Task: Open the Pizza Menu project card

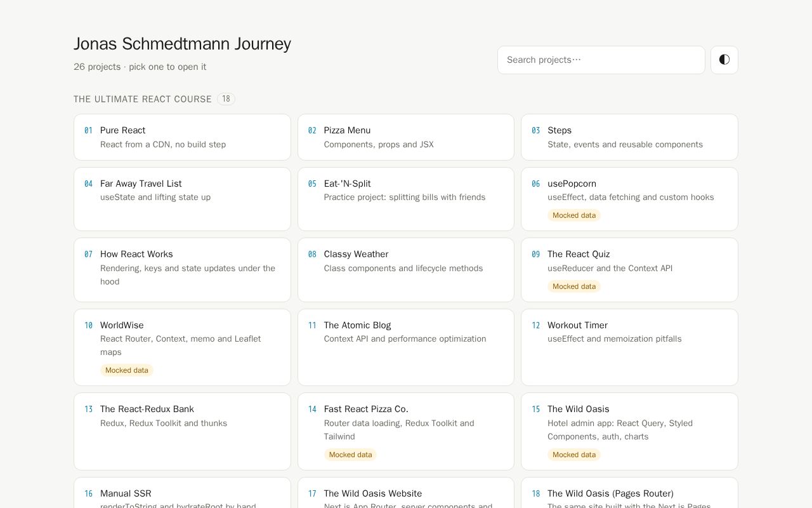Action: tap(406, 137)
